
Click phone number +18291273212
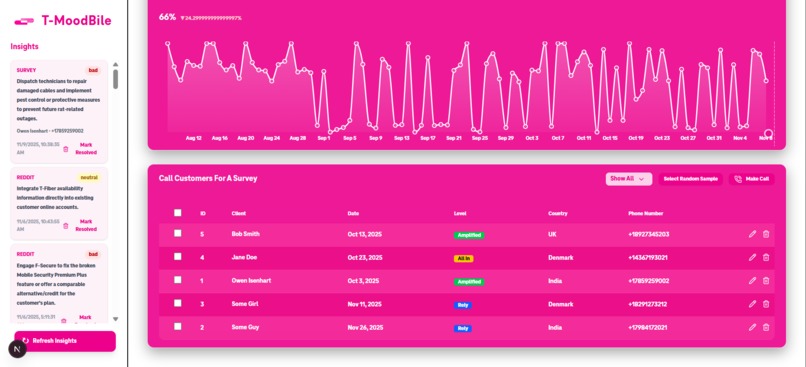pyautogui.click(x=647, y=304)
